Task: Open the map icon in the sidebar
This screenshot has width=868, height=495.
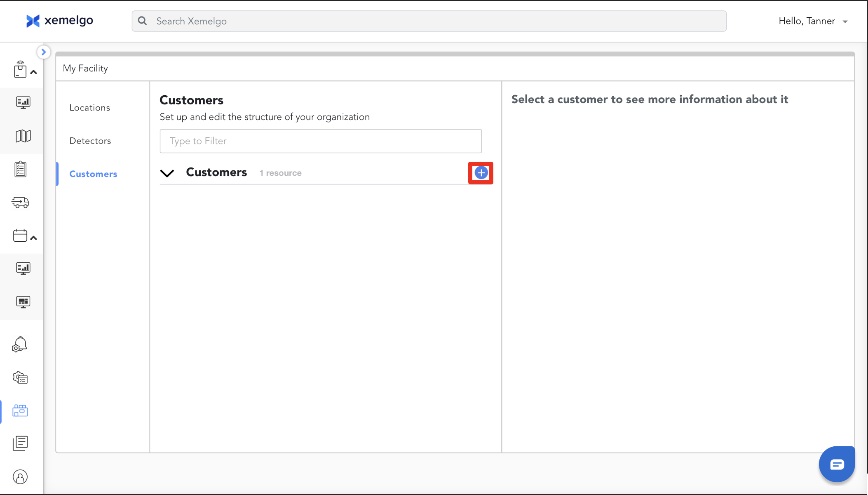Action: tap(23, 136)
